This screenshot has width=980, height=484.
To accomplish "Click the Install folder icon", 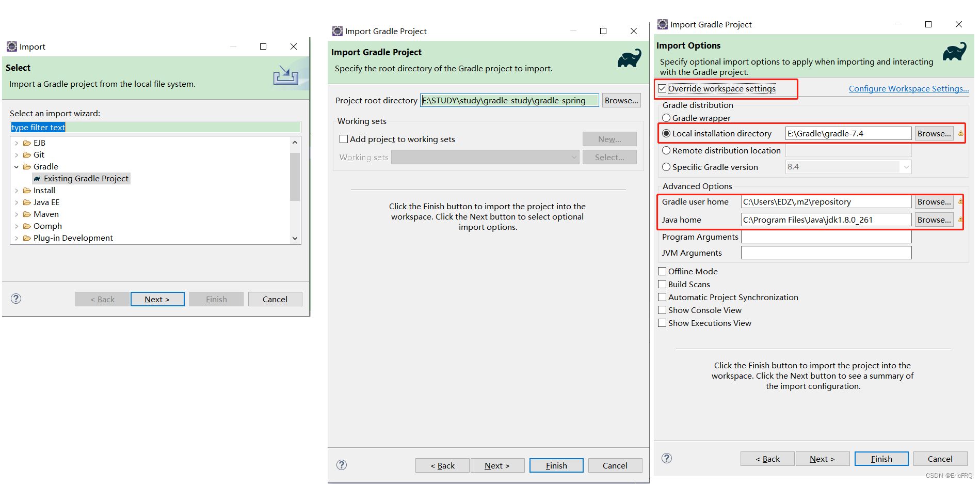I will 27,191.
